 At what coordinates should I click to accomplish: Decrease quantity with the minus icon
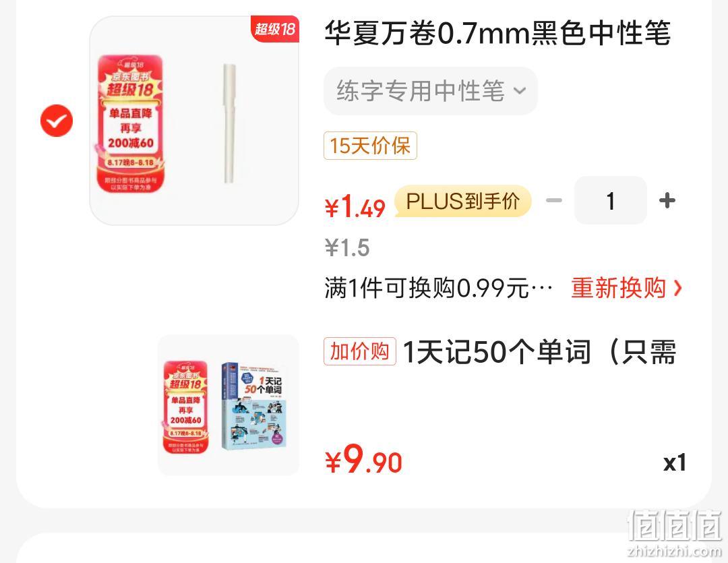(554, 201)
